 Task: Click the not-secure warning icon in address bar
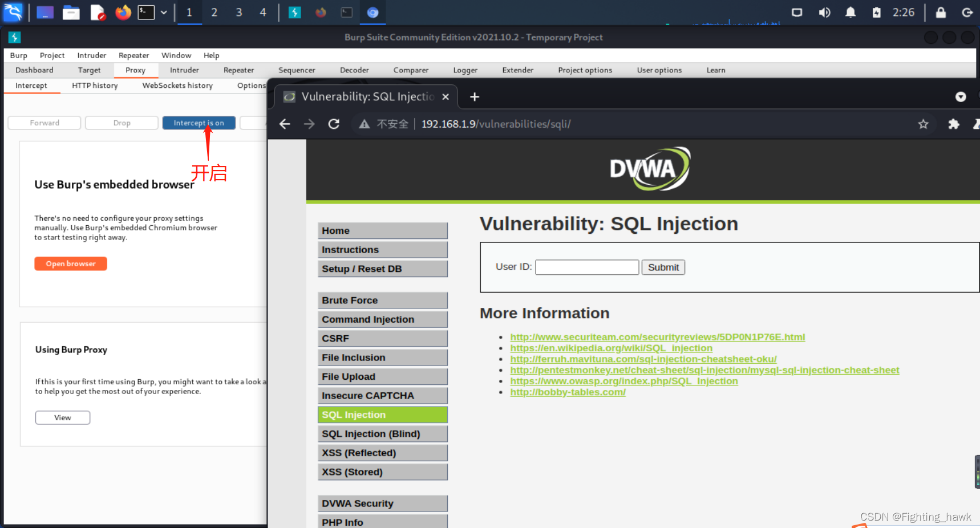[365, 124]
